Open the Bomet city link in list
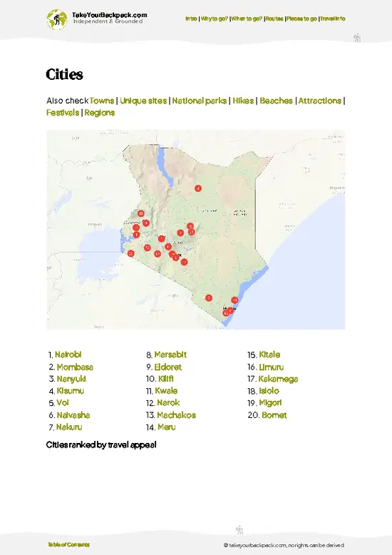Screen dimensions: 392x555 pos(274,415)
